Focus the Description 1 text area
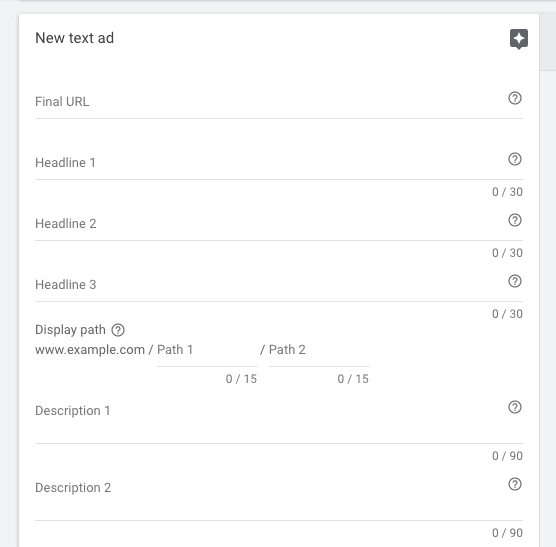 269,418
